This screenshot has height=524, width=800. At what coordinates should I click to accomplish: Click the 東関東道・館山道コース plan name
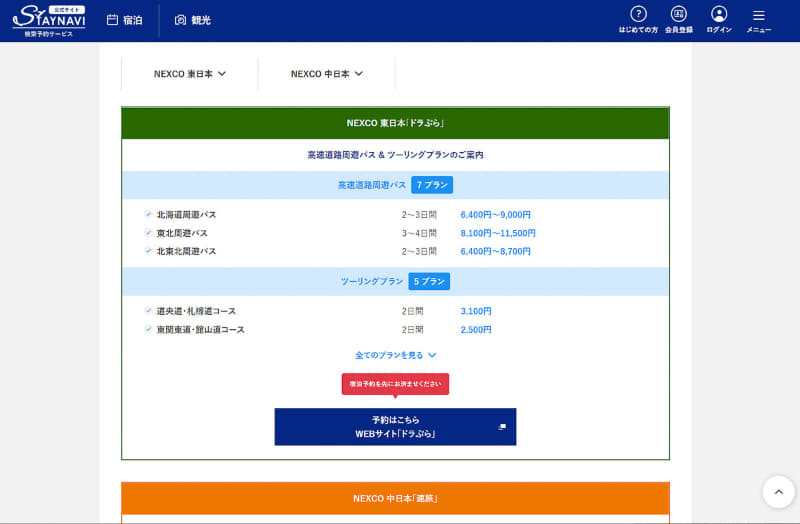(x=201, y=330)
